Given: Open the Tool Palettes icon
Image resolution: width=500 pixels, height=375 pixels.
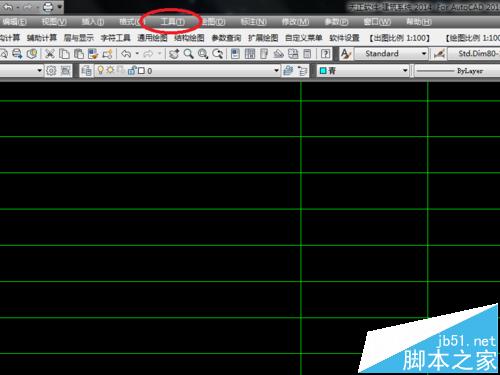Looking at the screenshot, I should 264,54.
